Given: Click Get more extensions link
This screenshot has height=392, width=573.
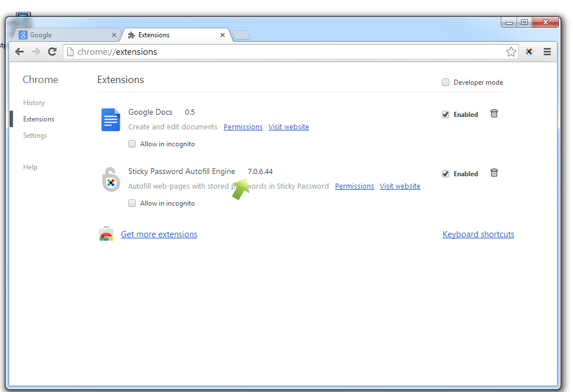Looking at the screenshot, I should coord(159,234).
